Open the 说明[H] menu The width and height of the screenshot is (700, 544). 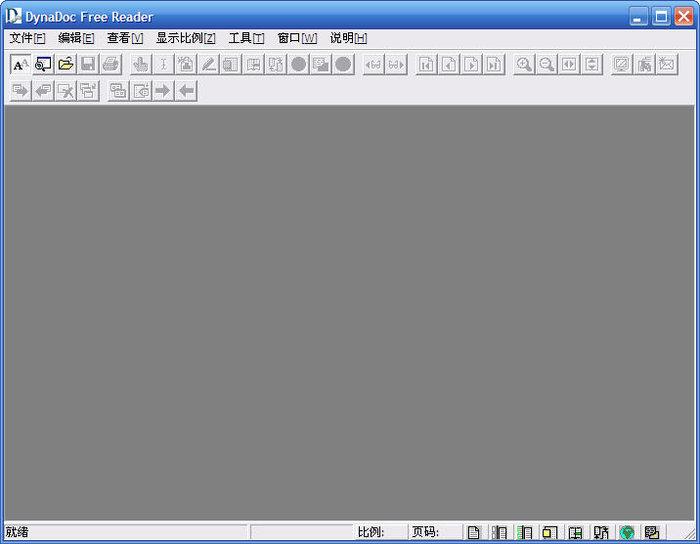point(349,38)
